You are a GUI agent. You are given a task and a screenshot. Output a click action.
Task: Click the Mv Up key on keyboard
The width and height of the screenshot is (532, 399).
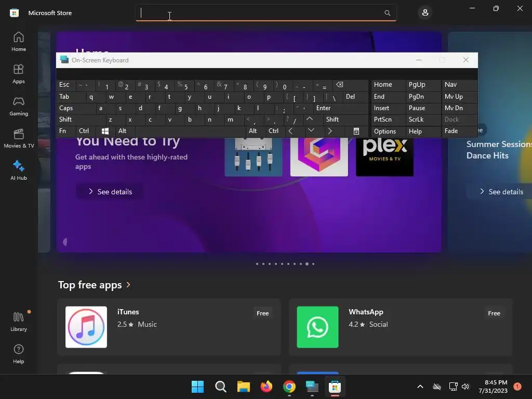459,97
